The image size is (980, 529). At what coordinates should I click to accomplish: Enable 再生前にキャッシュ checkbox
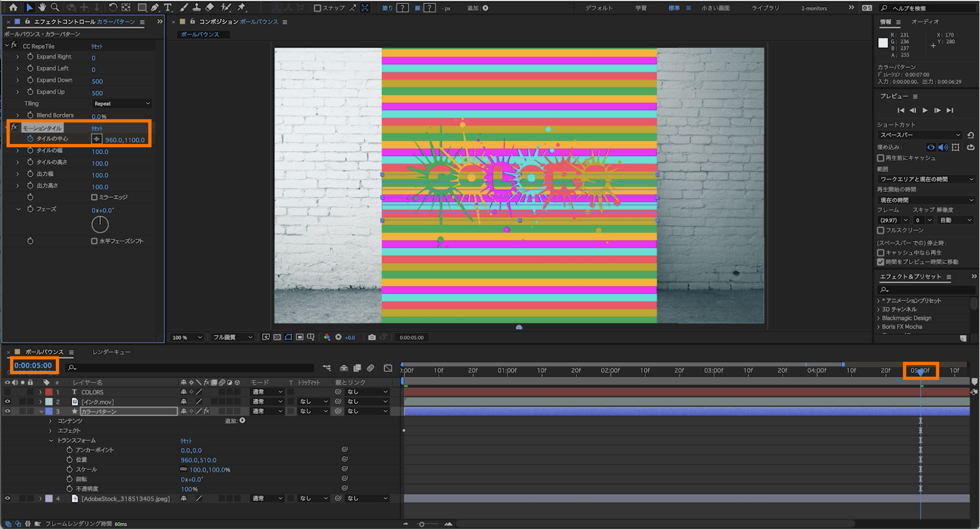(x=881, y=158)
